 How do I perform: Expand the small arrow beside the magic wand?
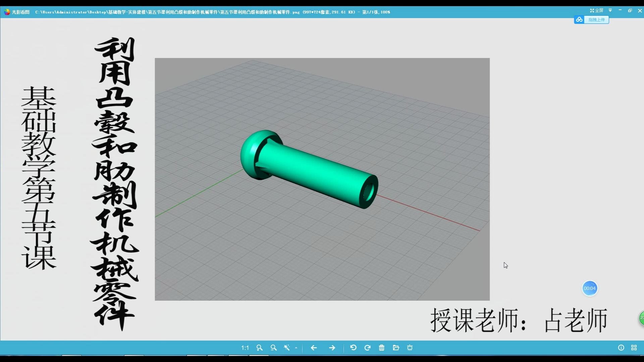point(296,348)
